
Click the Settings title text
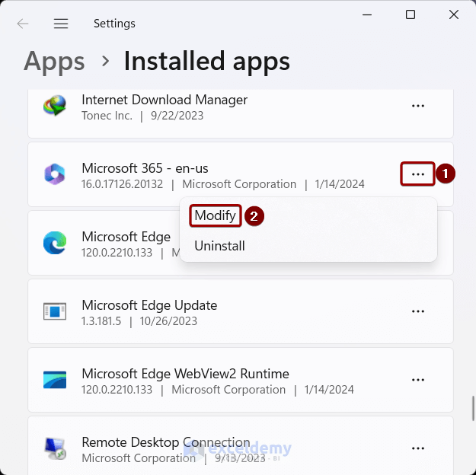(x=114, y=24)
